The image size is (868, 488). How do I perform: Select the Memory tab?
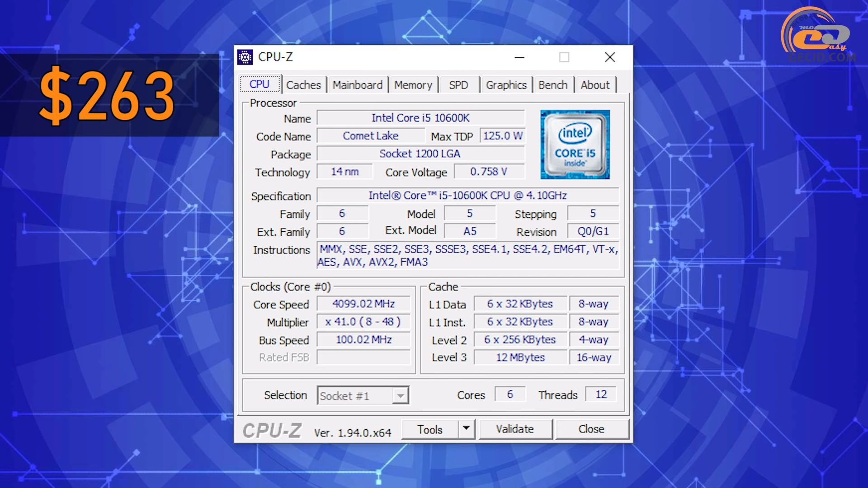tap(413, 85)
